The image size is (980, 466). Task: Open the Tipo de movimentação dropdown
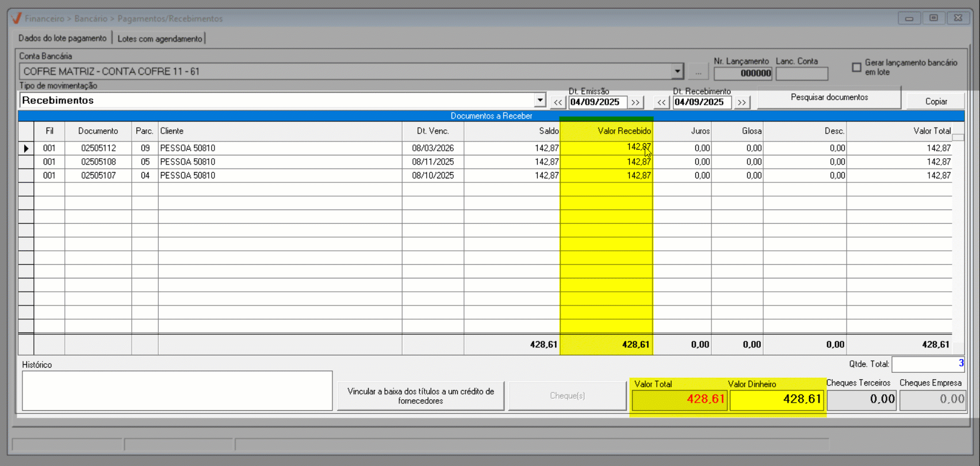(x=539, y=100)
